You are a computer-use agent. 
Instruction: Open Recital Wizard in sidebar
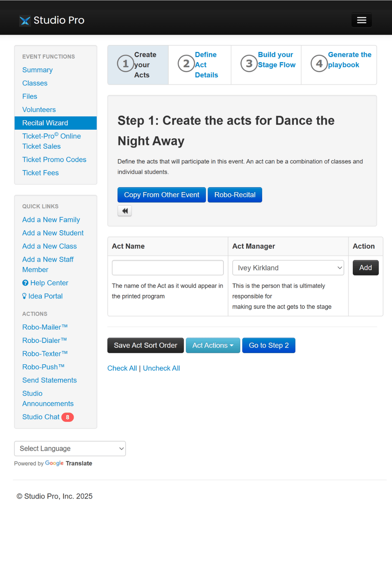tap(45, 123)
